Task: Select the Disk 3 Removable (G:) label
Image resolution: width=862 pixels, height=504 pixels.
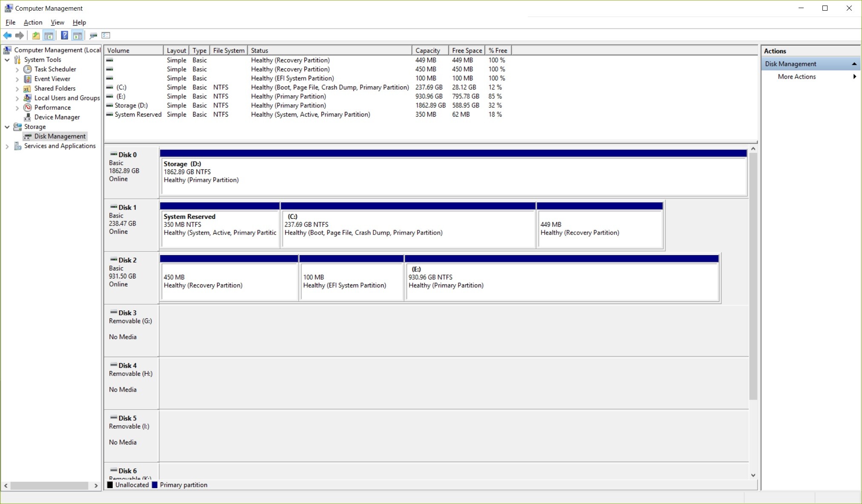Action: click(132, 330)
